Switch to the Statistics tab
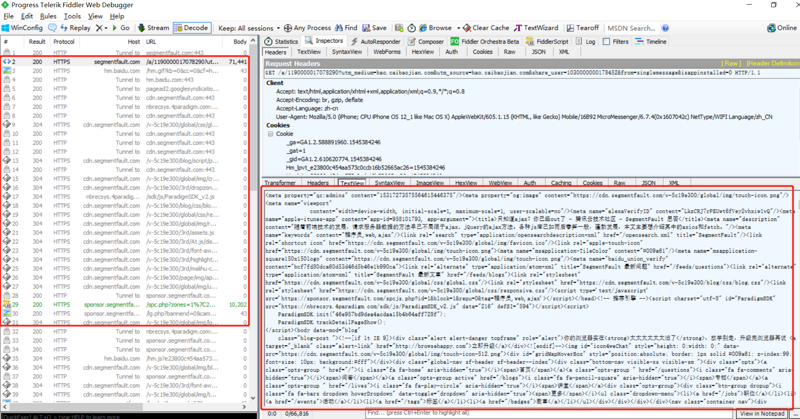The image size is (800, 419). [282, 41]
